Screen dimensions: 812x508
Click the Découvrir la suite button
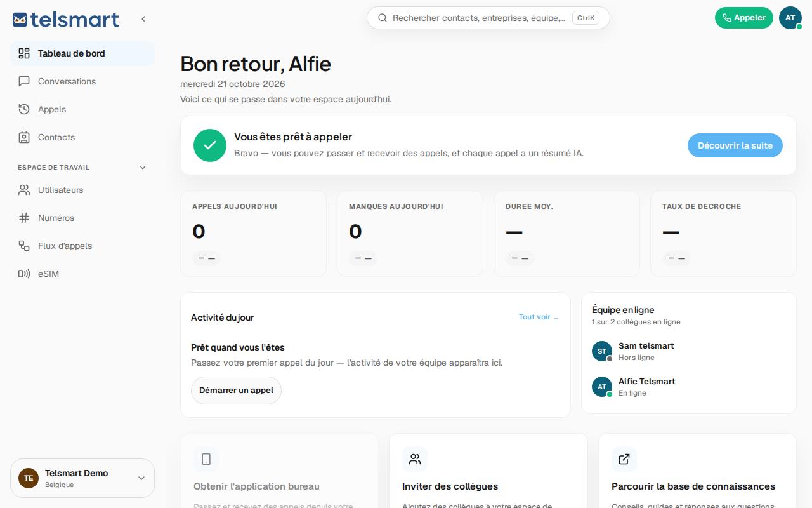[735, 145]
